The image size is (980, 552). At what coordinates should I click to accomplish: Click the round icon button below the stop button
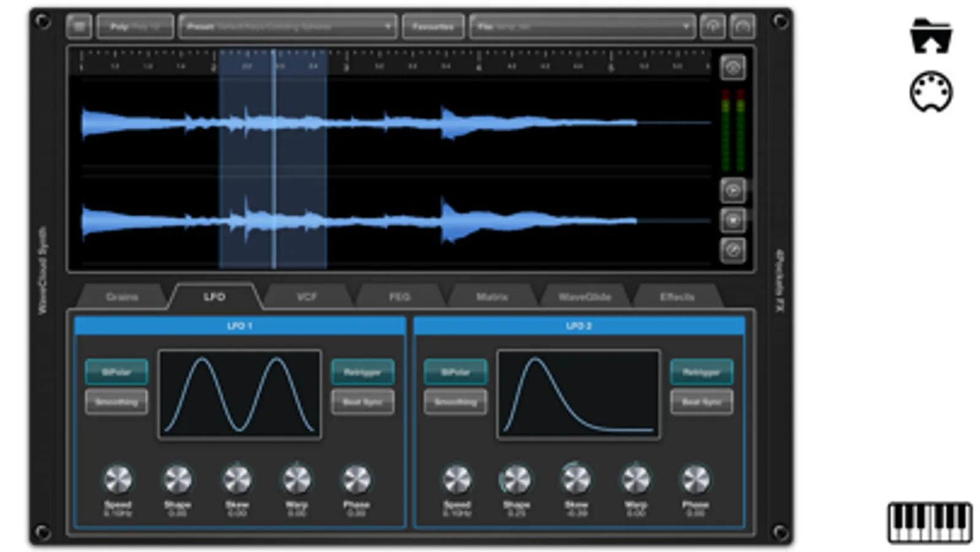[733, 250]
